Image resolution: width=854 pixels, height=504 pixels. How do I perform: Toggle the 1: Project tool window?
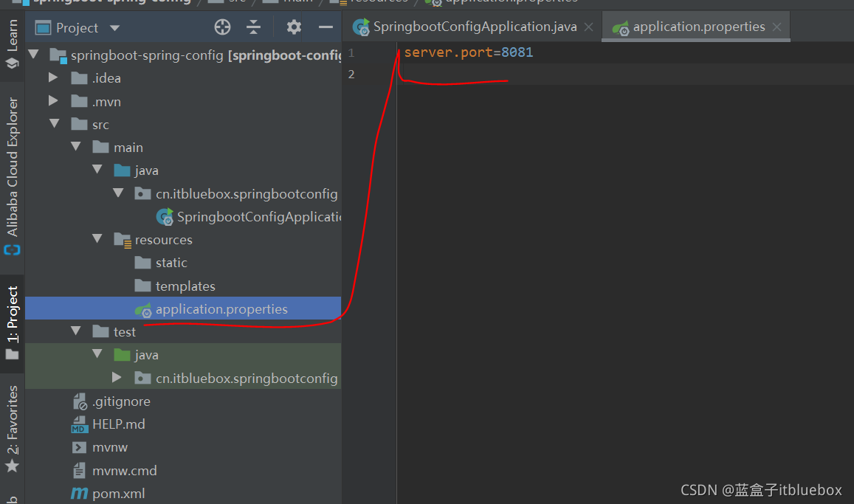tap(12, 323)
